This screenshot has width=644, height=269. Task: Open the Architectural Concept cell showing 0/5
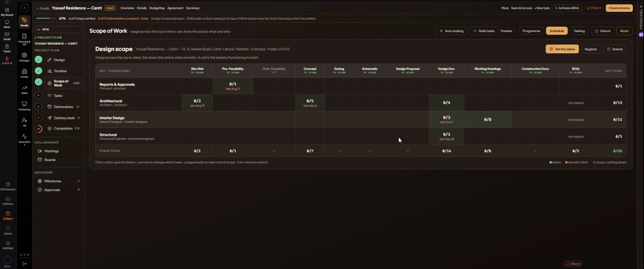pos(310,103)
